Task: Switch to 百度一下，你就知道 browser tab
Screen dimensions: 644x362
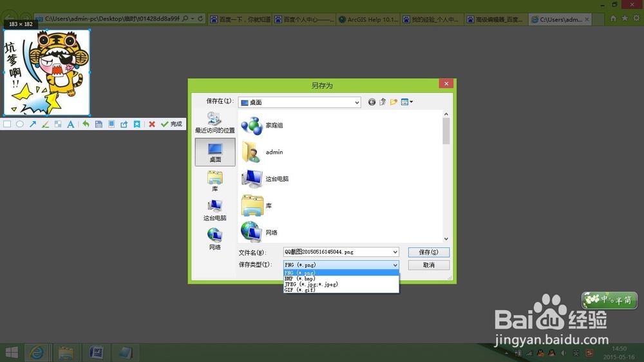Action: (x=240, y=19)
